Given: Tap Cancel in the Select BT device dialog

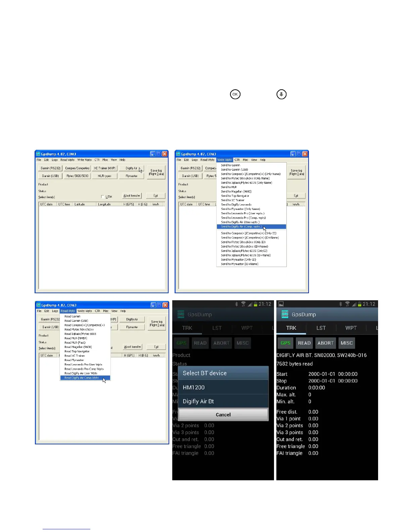Looking at the screenshot, I should click(223, 415).
